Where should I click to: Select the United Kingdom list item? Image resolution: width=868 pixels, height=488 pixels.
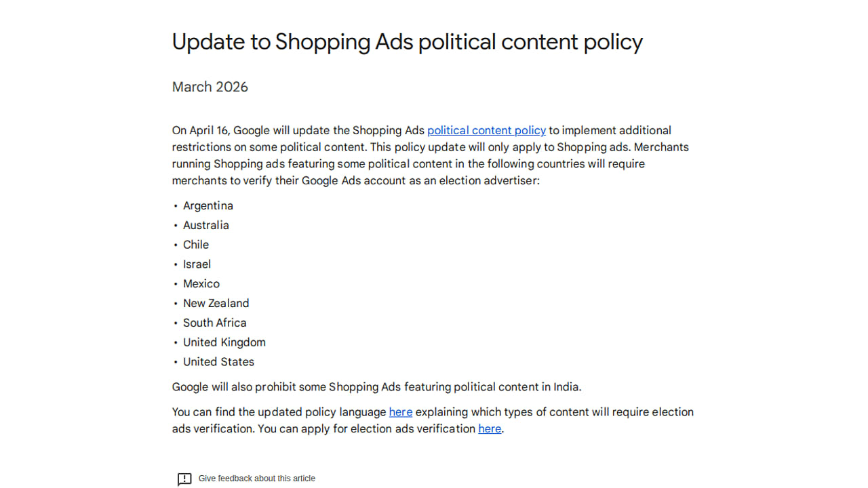click(x=224, y=342)
